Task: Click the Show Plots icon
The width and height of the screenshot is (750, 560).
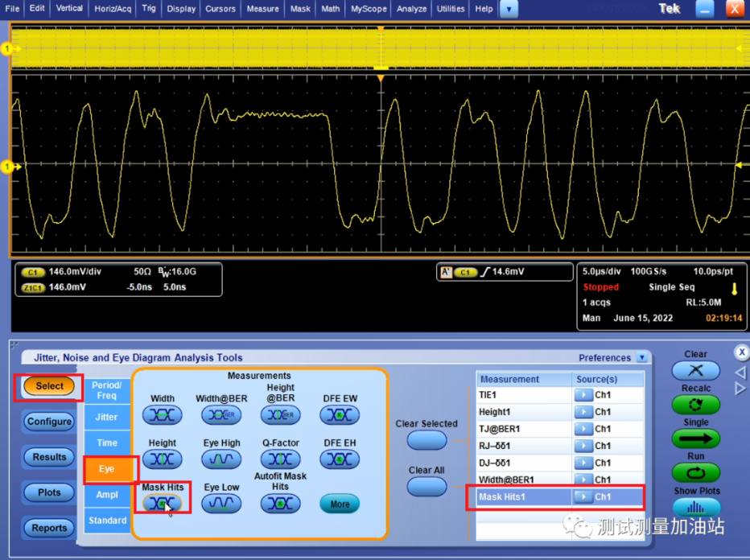Action: 695,508
